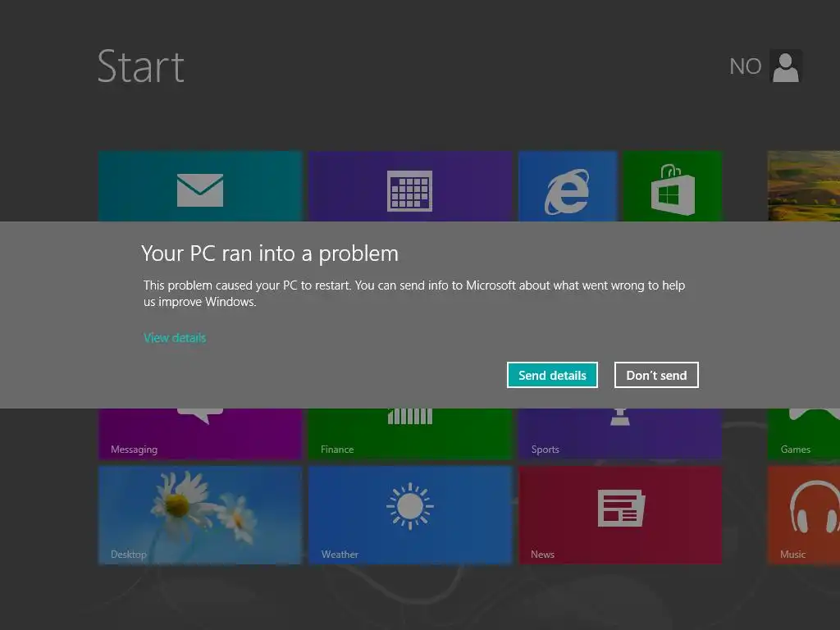The image size is (840, 630).
Task: Open the Messaging tile
Action: 200,433
